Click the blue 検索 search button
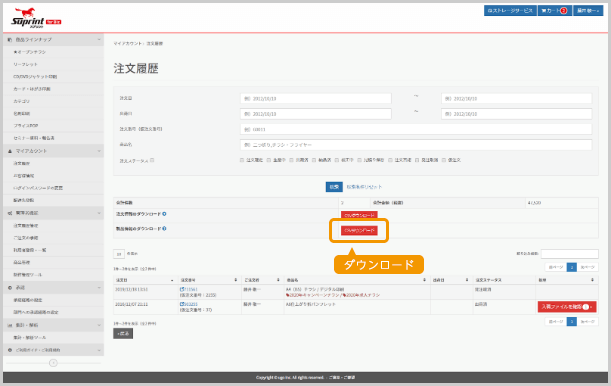 (x=334, y=187)
